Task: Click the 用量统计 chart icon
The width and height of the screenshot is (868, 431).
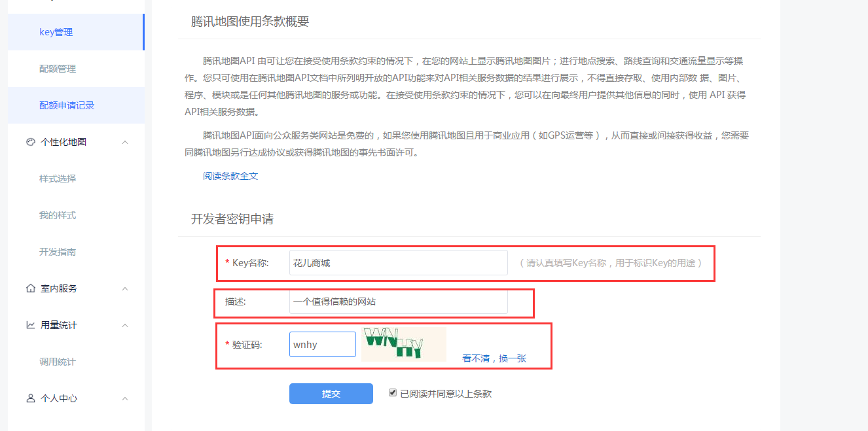Action: point(30,325)
